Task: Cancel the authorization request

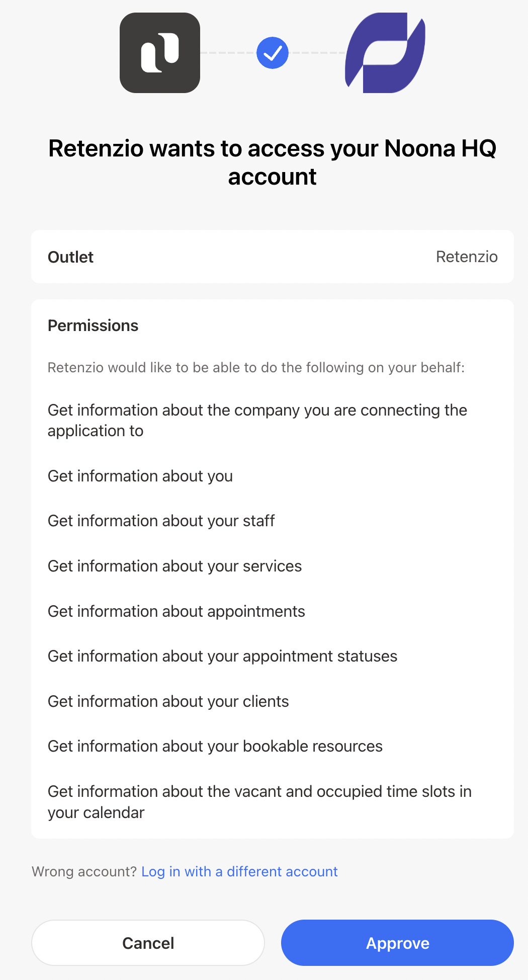Action: click(x=148, y=943)
